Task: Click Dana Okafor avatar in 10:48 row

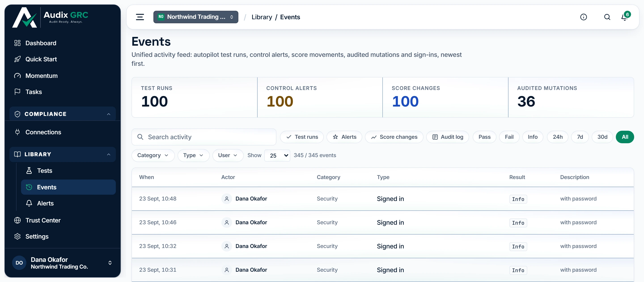Action: click(x=227, y=199)
